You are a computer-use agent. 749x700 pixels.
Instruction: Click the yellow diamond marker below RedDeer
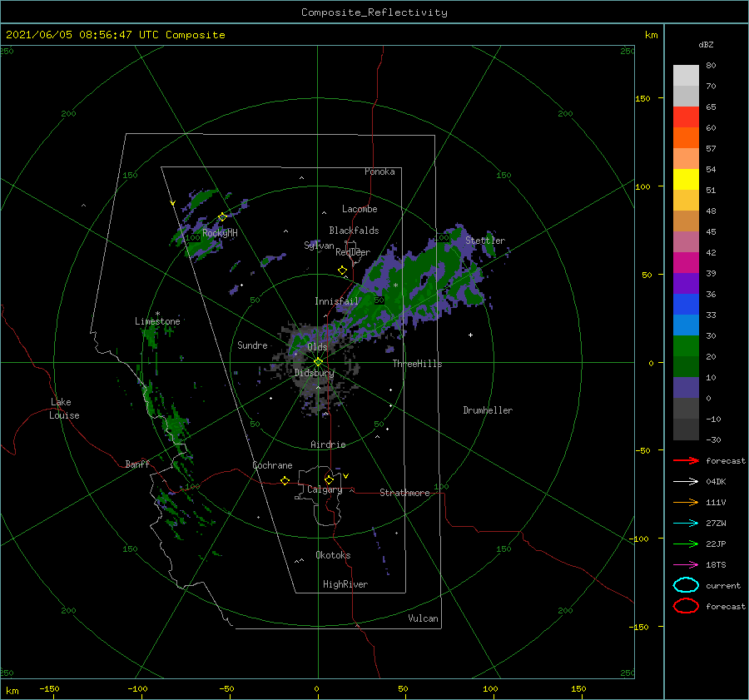coord(343,271)
